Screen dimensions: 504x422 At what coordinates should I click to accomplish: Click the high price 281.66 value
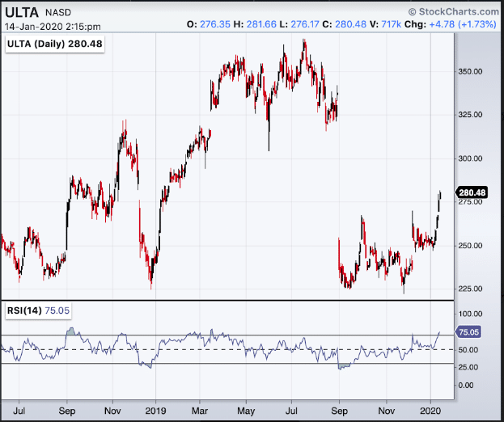point(261,24)
